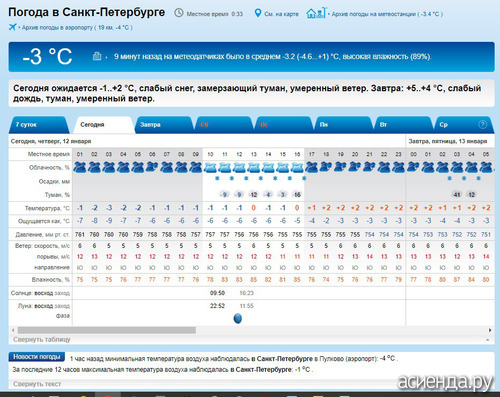Viewport: 500px width, 397px height.
Task: Click the horizontal scrollbar thumb under table
Action: click(x=107, y=330)
